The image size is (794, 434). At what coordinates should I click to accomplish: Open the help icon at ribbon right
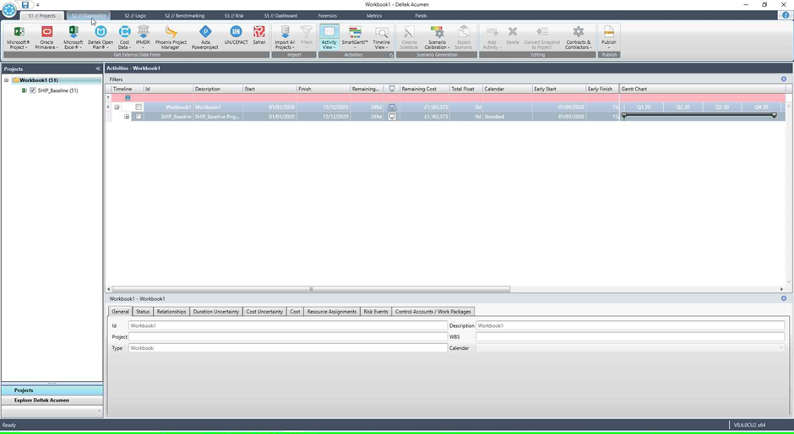(x=785, y=15)
